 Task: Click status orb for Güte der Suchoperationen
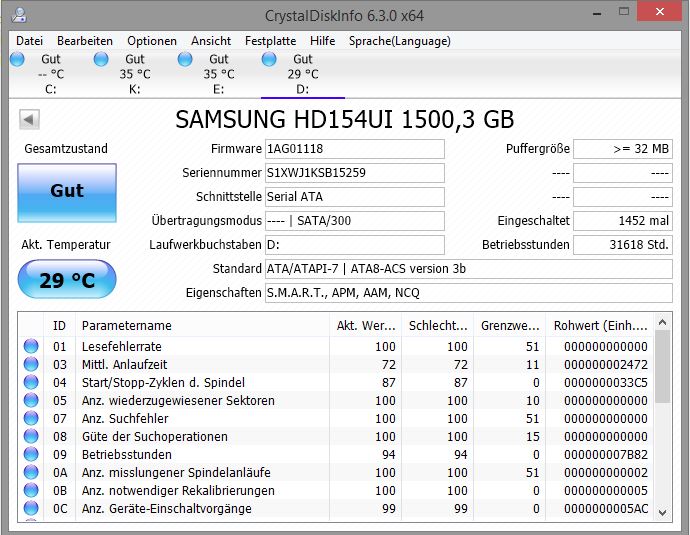coord(31,436)
